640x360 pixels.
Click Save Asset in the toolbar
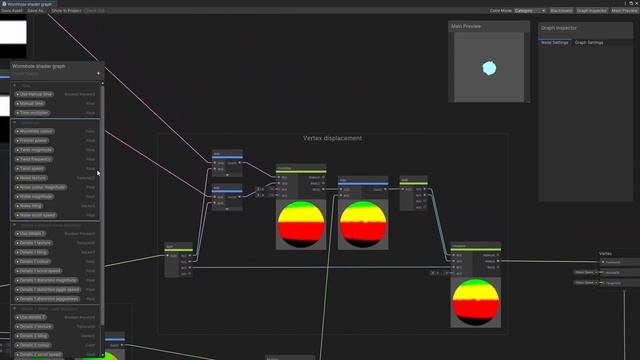(11, 11)
